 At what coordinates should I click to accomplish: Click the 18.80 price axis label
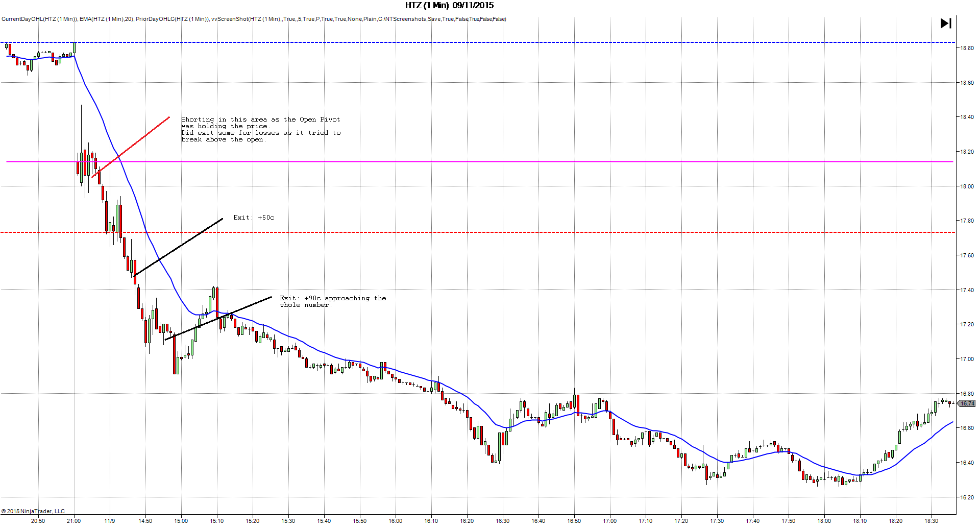[967, 48]
